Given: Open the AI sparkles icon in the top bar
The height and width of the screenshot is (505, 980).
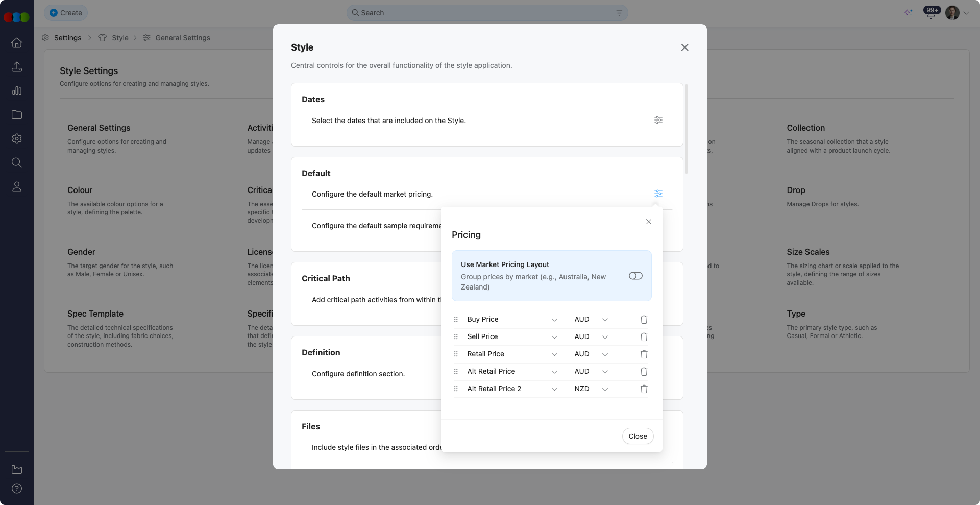Looking at the screenshot, I should point(909,13).
